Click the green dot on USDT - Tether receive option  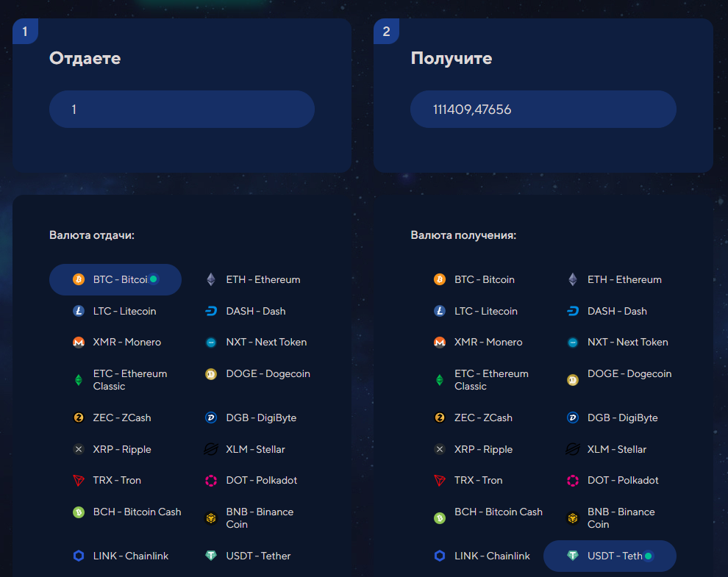(648, 556)
